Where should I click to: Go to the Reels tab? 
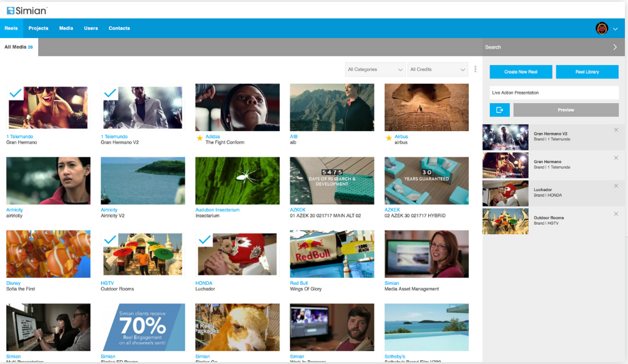click(11, 29)
